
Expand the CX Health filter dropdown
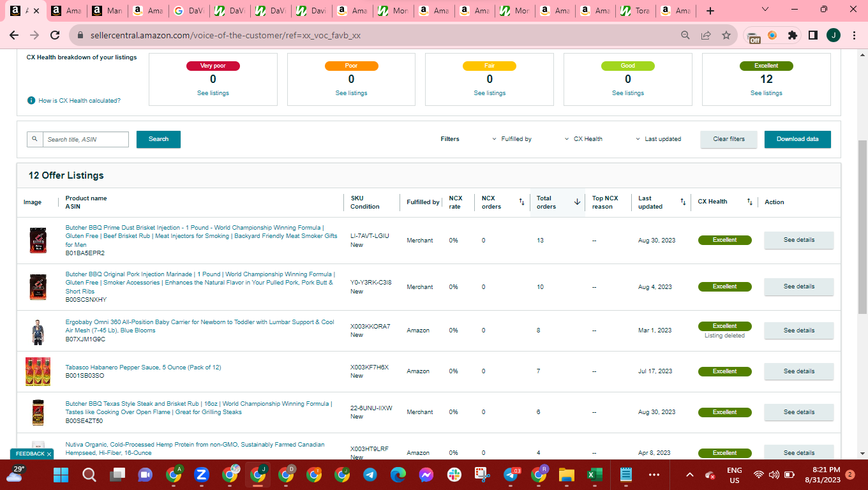584,139
